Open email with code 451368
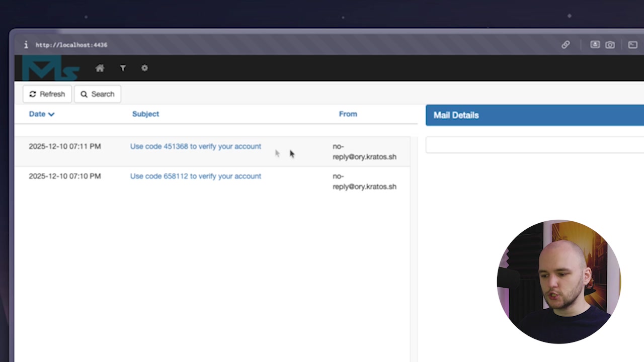The height and width of the screenshot is (362, 644). pyautogui.click(x=195, y=146)
